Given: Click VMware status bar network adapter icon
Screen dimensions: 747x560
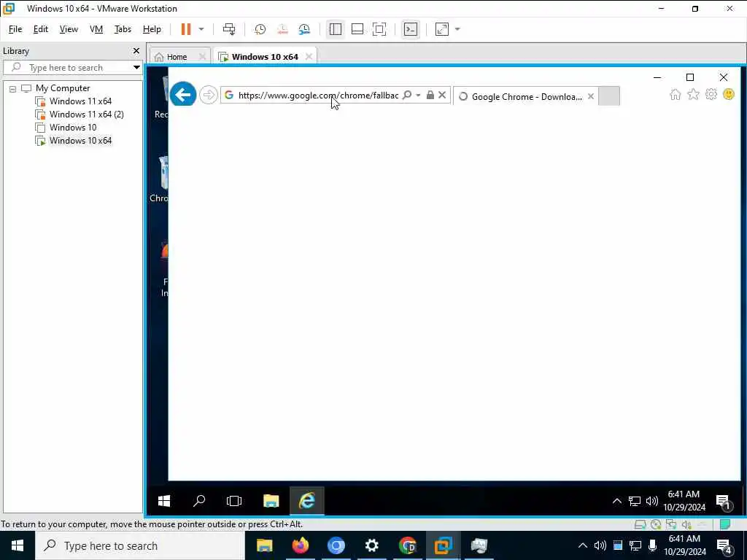Looking at the screenshot, I should click(671, 525).
